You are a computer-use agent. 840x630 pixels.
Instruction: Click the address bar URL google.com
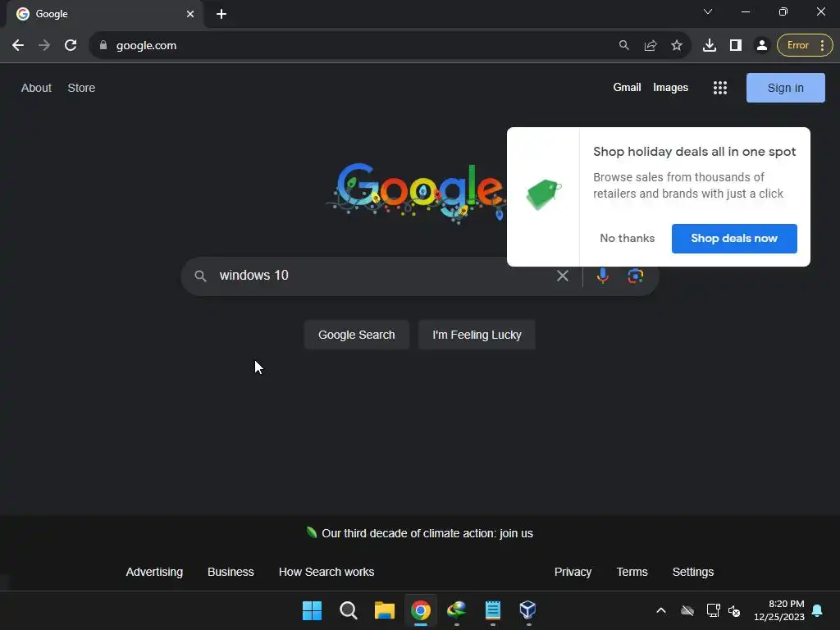pyautogui.click(x=146, y=46)
